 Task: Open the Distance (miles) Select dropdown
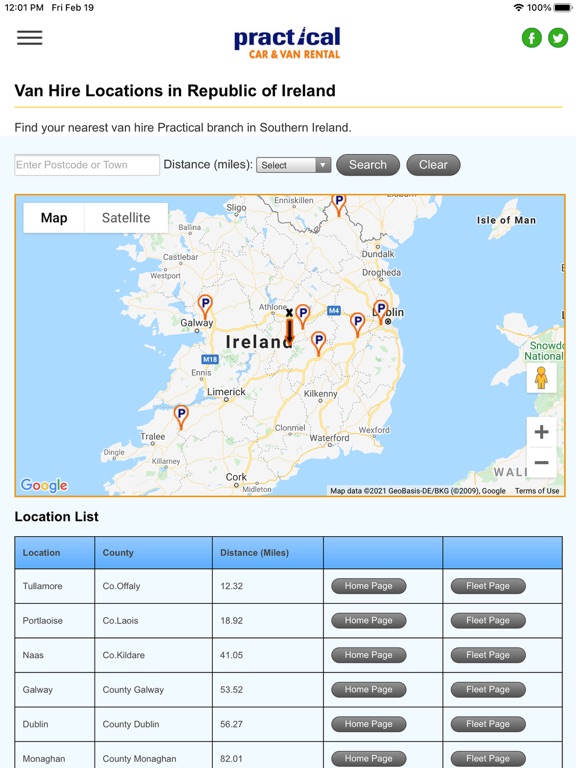pyautogui.click(x=293, y=165)
